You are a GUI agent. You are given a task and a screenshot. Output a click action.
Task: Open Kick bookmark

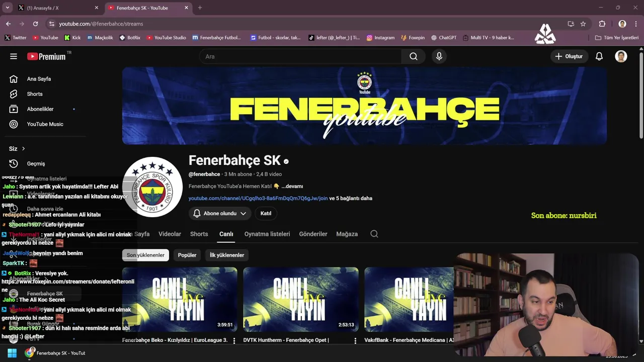(x=72, y=38)
